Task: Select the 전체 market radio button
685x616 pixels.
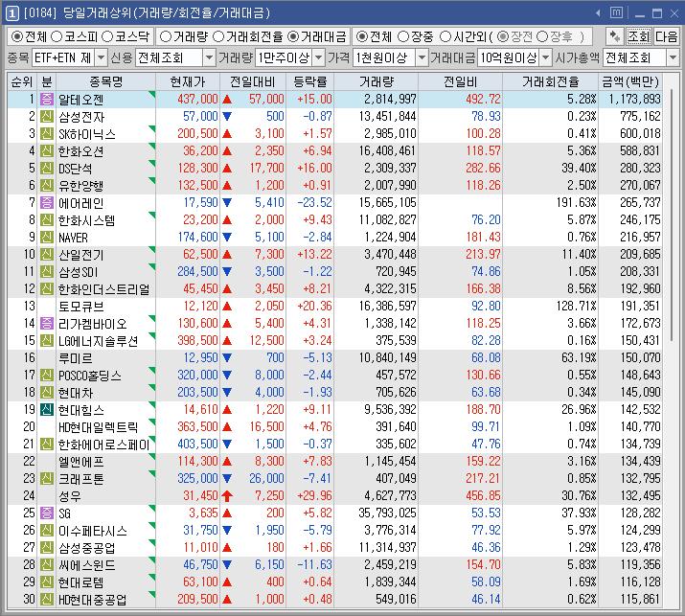Action: click(x=17, y=36)
